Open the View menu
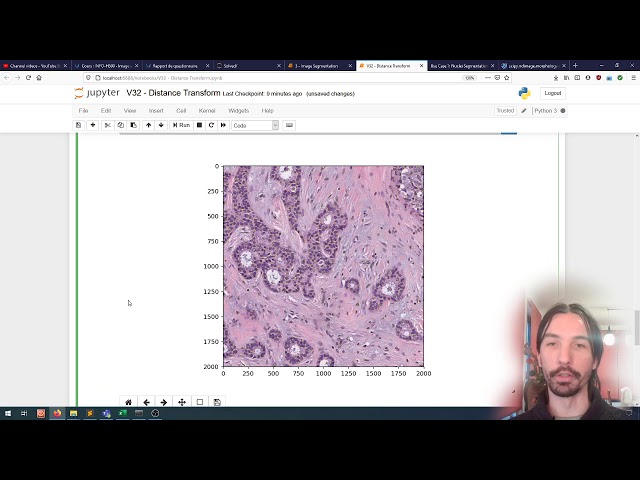The width and height of the screenshot is (640, 480). (x=130, y=111)
